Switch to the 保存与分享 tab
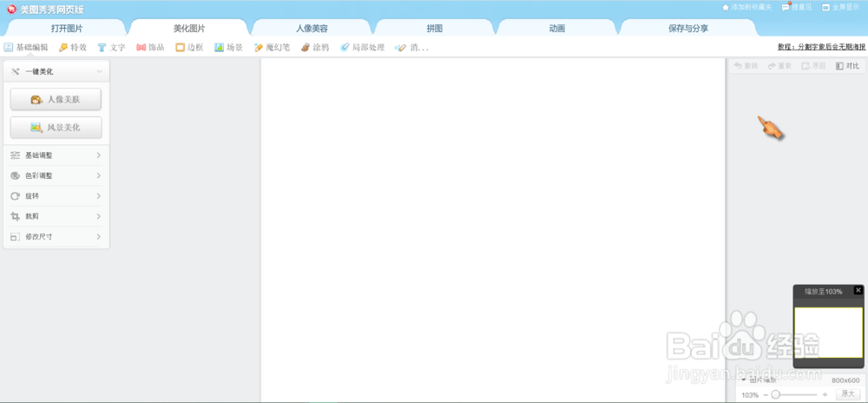 coord(688,29)
